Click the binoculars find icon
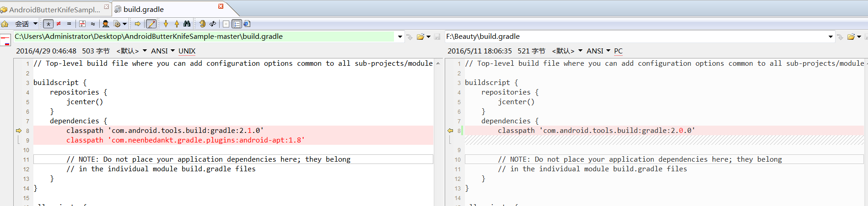 click(187, 24)
